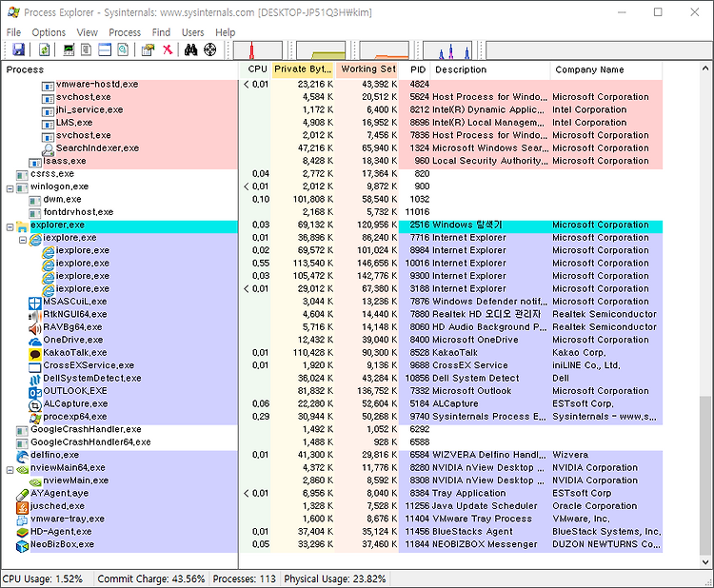
Task: Click the Commit Charge 43.56% status entry
Action: [151, 578]
